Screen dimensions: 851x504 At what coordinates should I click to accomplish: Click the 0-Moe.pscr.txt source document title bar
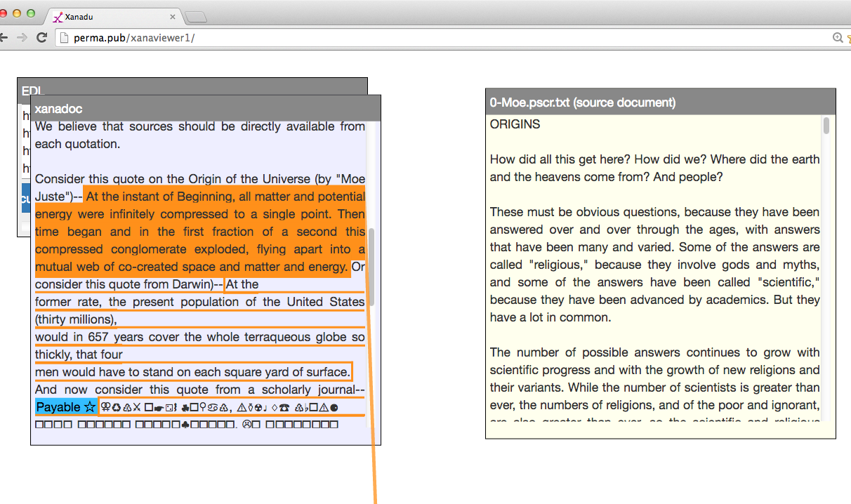661,102
